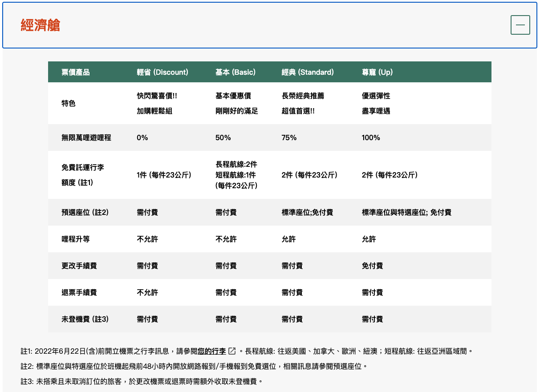Click the 預選座位 (註2) row label
The image size is (540, 392).
coord(85,212)
